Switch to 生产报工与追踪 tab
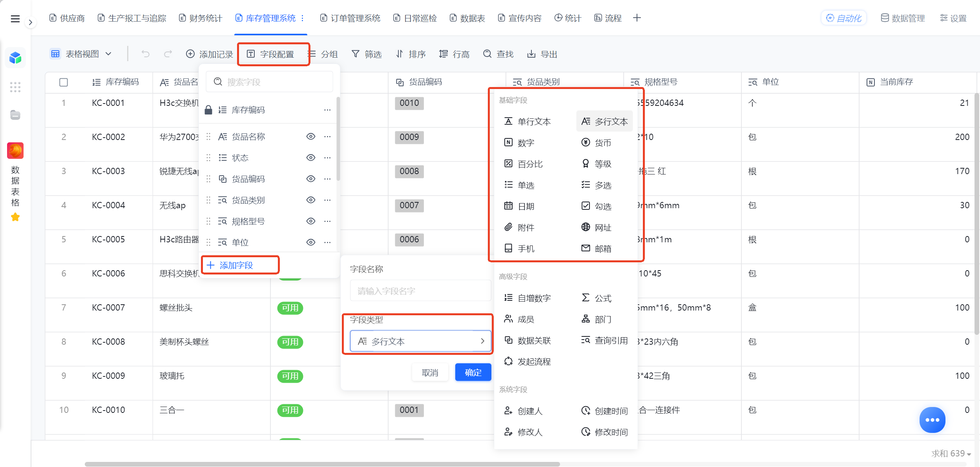 [132, 18]
